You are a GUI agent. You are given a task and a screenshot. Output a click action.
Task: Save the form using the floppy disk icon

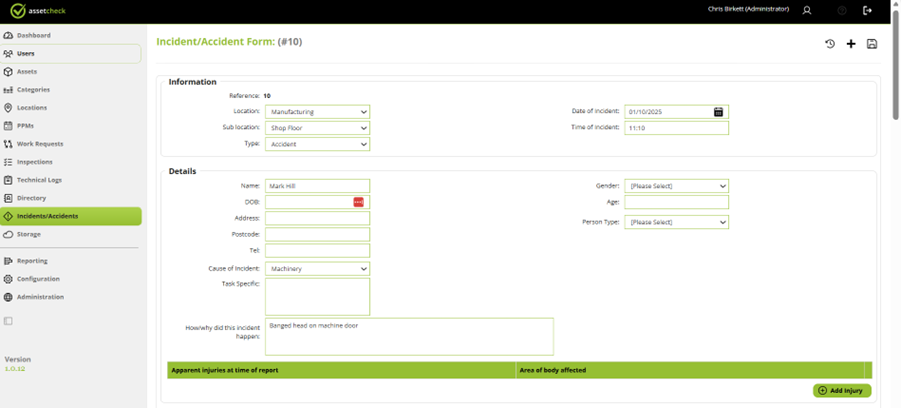(x=872, y=44)
